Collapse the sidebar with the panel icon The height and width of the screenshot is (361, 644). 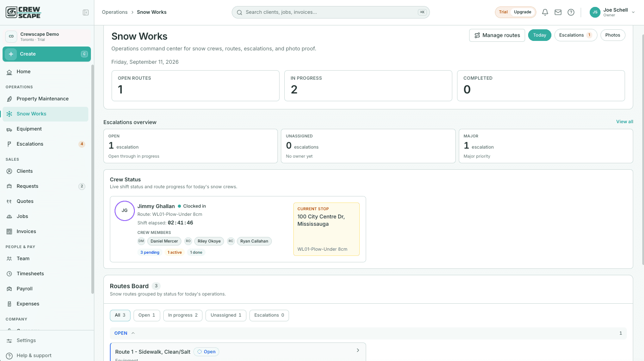pos(86,12)
